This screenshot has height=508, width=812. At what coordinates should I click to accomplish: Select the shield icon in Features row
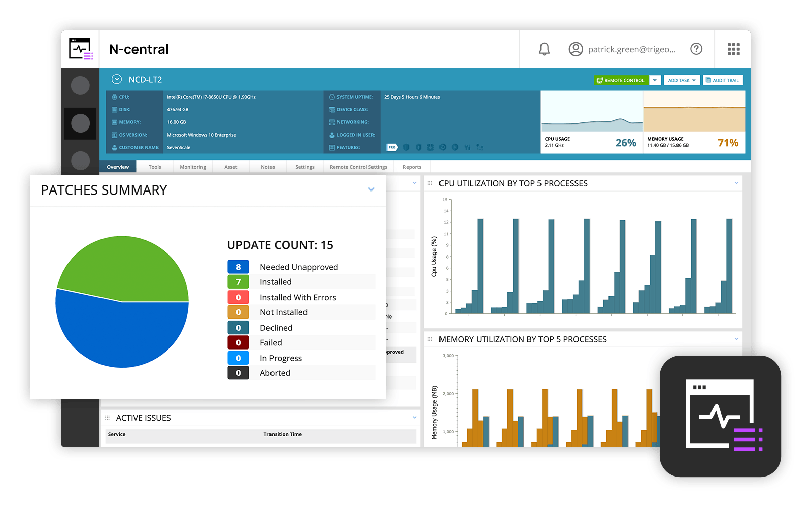[406, 147]
